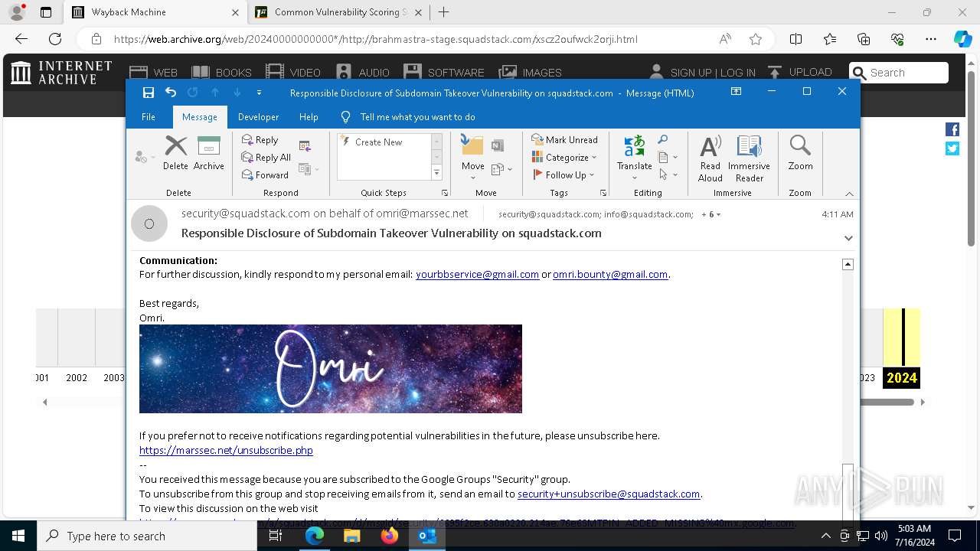
Task: Open UPLOAD on Internet Archive
Action: 799,72
